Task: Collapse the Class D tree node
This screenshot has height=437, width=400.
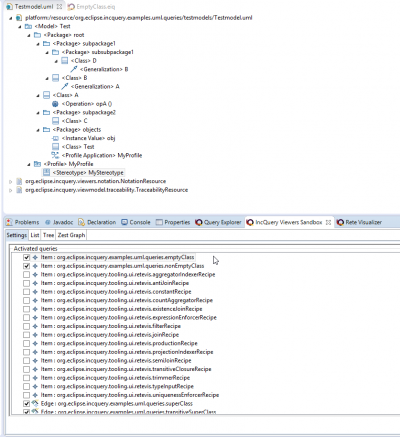Action: (56, 61)
